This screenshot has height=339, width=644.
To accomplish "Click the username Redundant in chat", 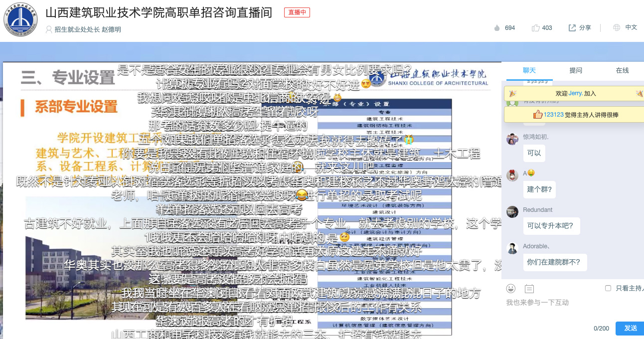I will (x=538, y=210).
